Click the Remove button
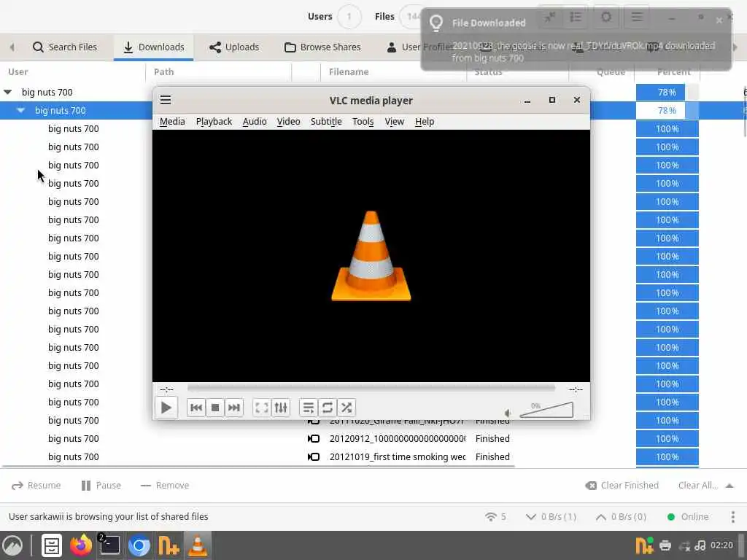The width and height of the screenshot is (747, 560). [x=165, y=485]
